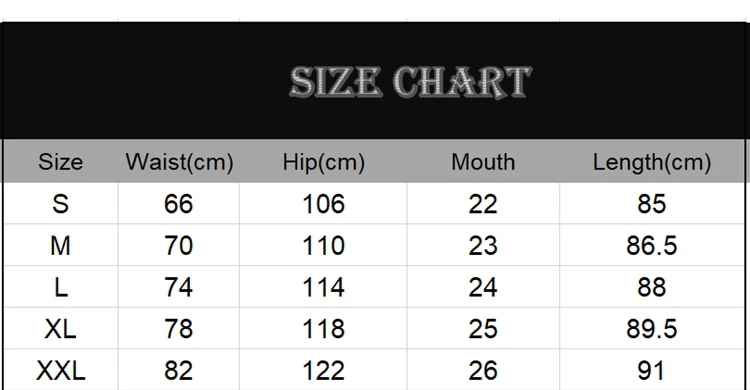Click the Mouth column header
750x390 pixels.
(483, 162)
